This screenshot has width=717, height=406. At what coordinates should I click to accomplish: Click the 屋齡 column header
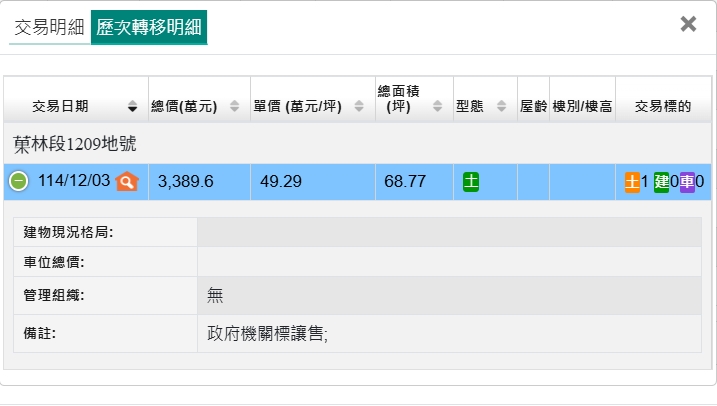click(533, 106)
